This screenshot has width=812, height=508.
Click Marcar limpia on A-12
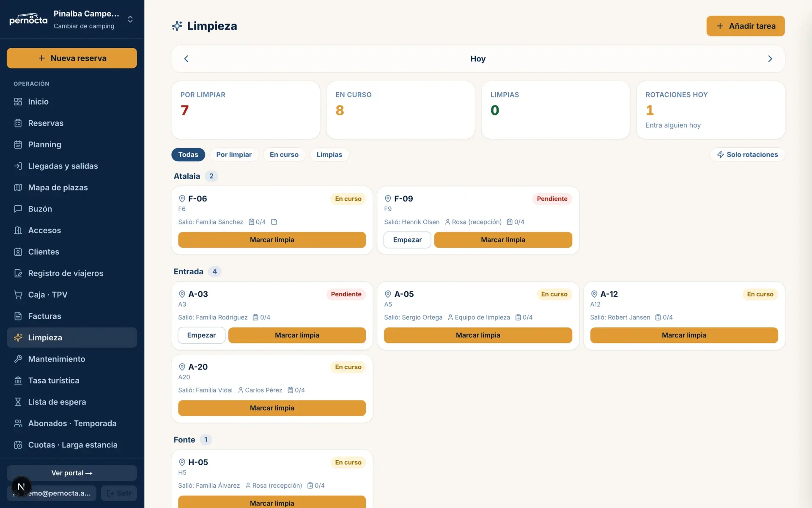tap(684, 335)
